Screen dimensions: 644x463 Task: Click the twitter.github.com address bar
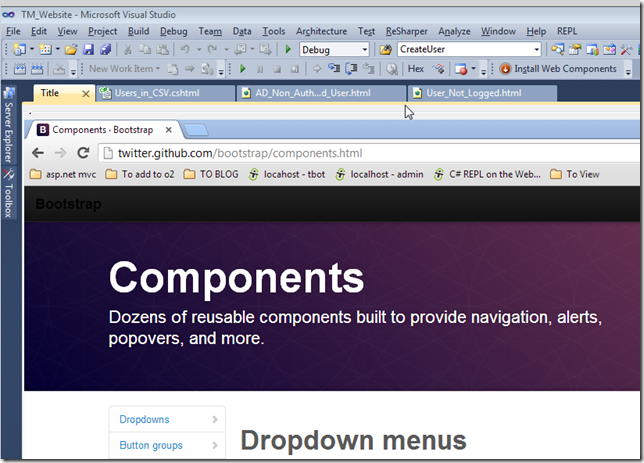pos(370,153)
